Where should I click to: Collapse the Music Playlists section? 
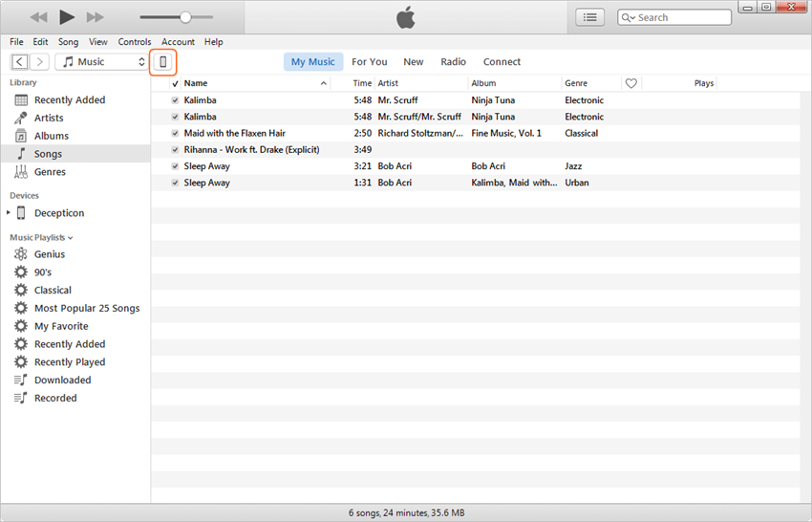pyautogui.click(x=71, y=238)
